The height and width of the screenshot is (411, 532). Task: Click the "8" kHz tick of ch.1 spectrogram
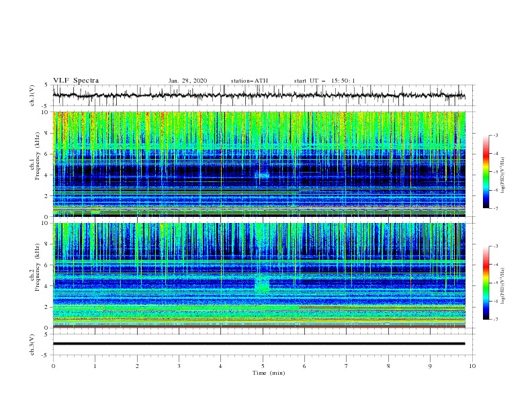tap(47, 133)
